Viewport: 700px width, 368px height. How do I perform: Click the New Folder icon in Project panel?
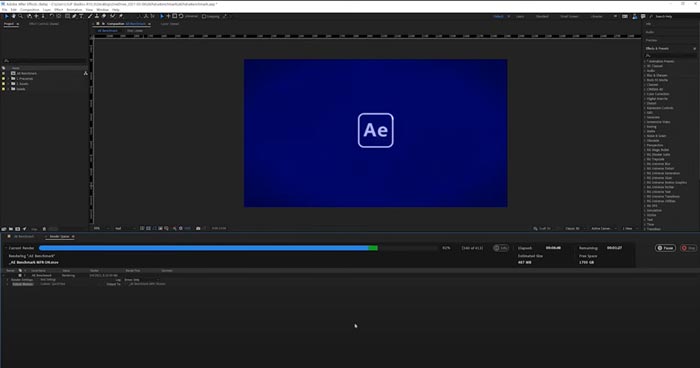pos(11,229)
